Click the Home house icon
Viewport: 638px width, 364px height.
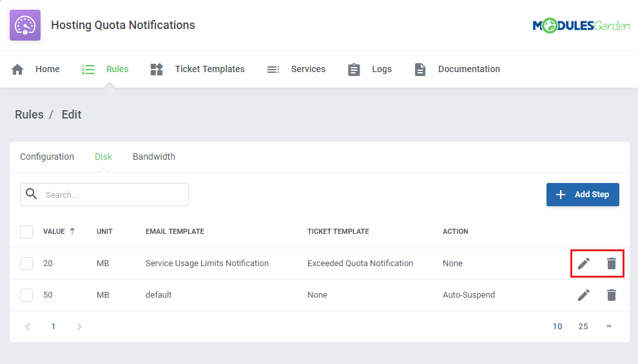[17, 69]
